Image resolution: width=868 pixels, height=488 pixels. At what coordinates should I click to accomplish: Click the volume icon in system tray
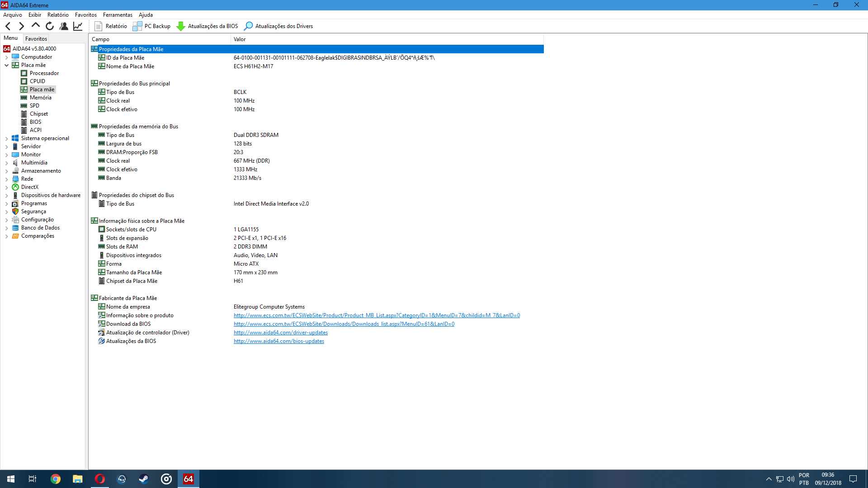coord(791,479)
